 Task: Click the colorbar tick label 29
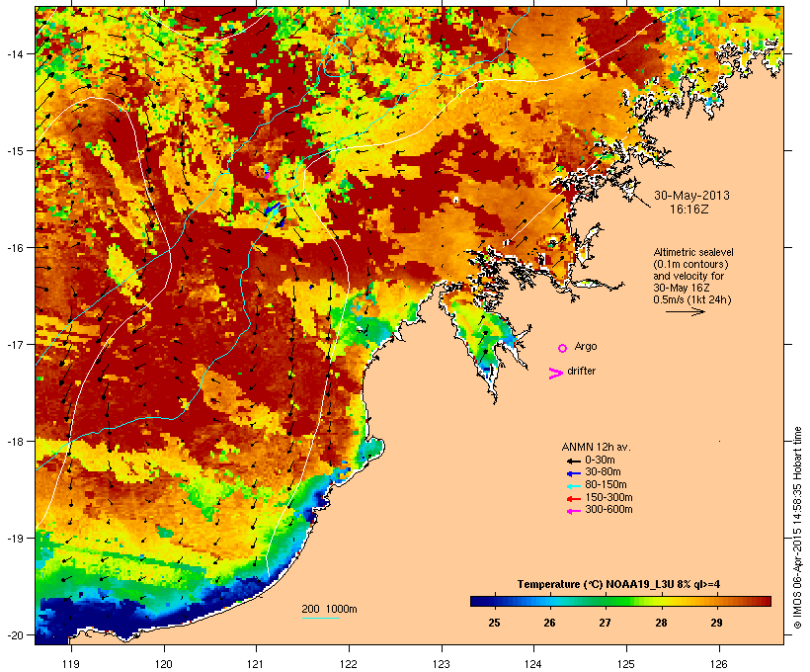(x=716, y=623)
